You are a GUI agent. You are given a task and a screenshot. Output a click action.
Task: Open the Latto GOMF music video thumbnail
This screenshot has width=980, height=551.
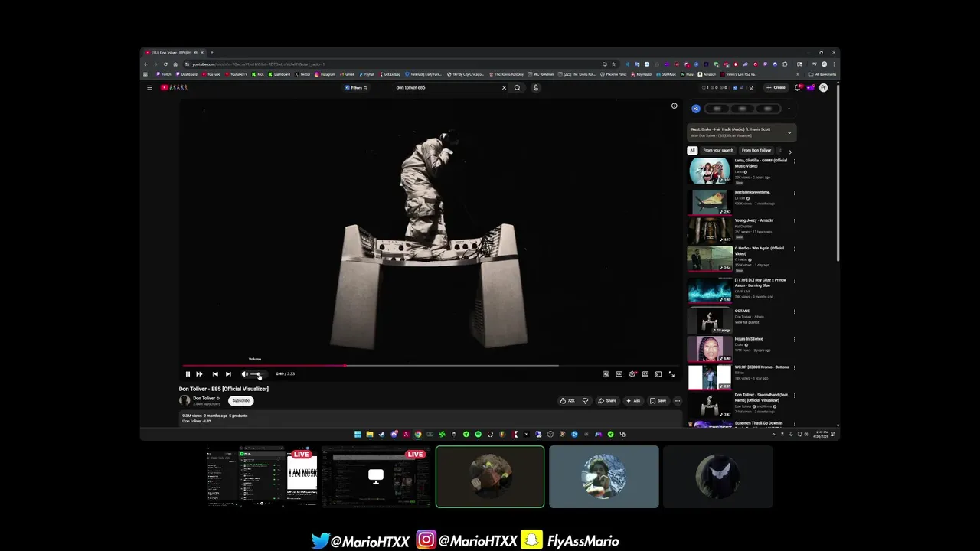pos(710,171)
